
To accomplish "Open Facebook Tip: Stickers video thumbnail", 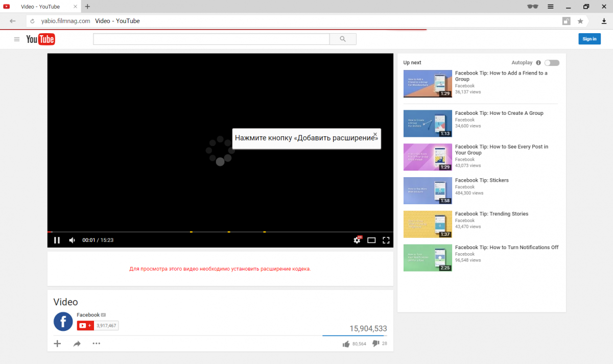I will pyautogui.click(x=428, y=191).
